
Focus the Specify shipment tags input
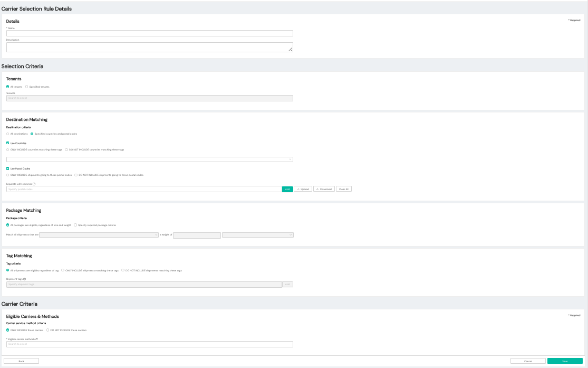[x=144, y=284]
